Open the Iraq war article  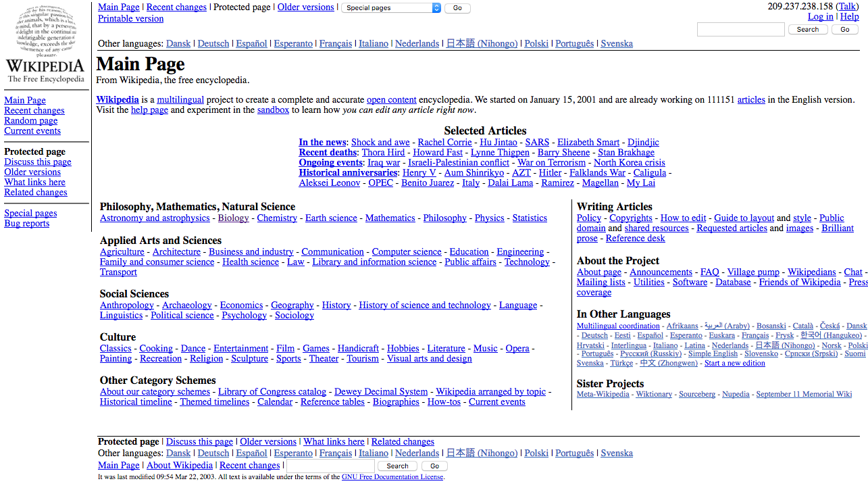[384, 162]
